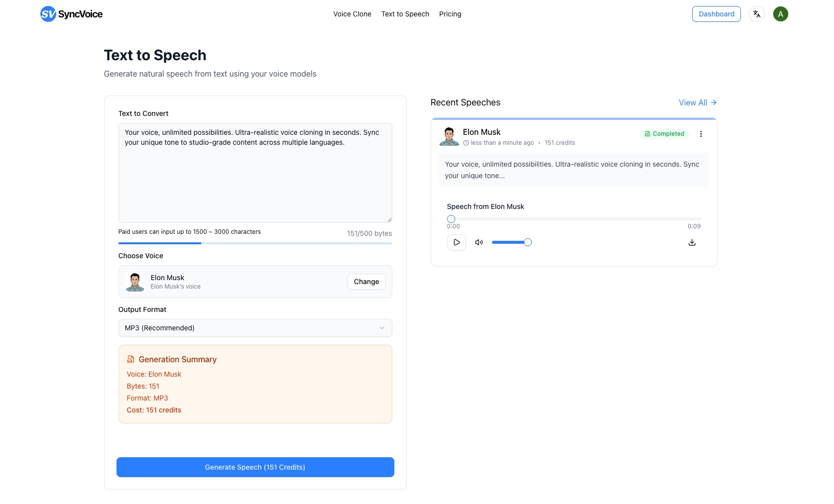Image resolution: width=834 pixels, height=504 pixels.
Task: Expand the Output Format dropdown
Action: 255,328
